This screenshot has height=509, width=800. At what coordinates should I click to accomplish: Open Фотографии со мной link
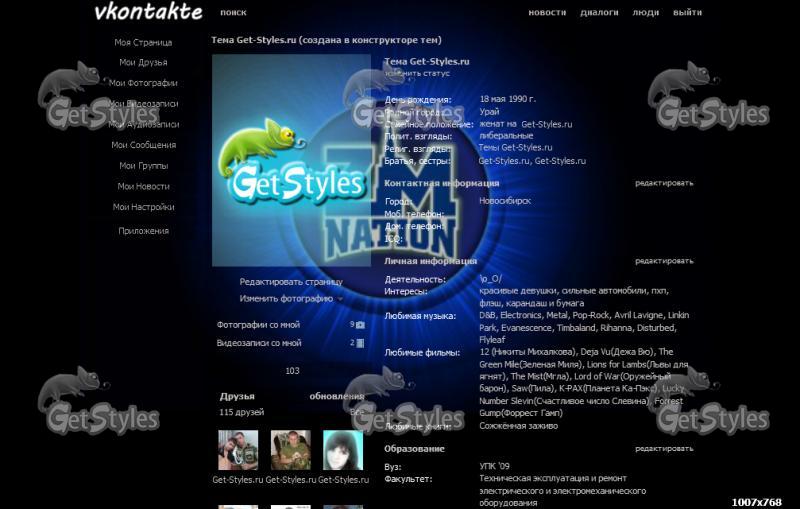[x=259, y=325]
